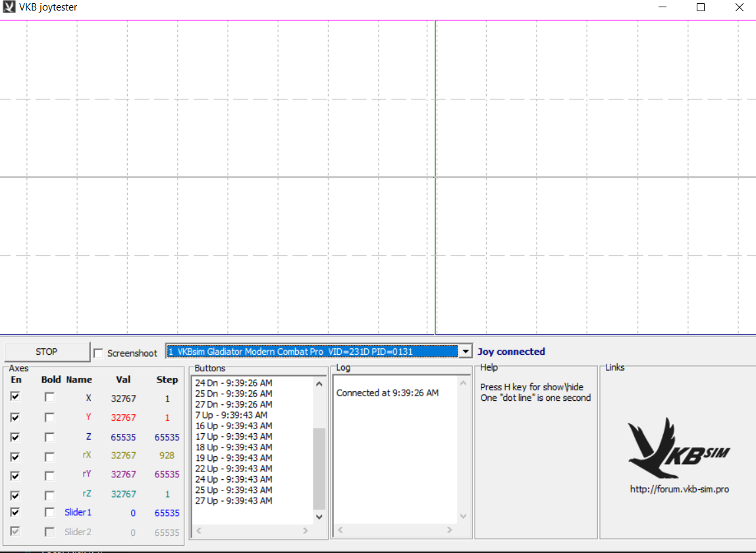
Task: Click left arrow of Log horizontal scrollbar
Action: tap(342, 530)
